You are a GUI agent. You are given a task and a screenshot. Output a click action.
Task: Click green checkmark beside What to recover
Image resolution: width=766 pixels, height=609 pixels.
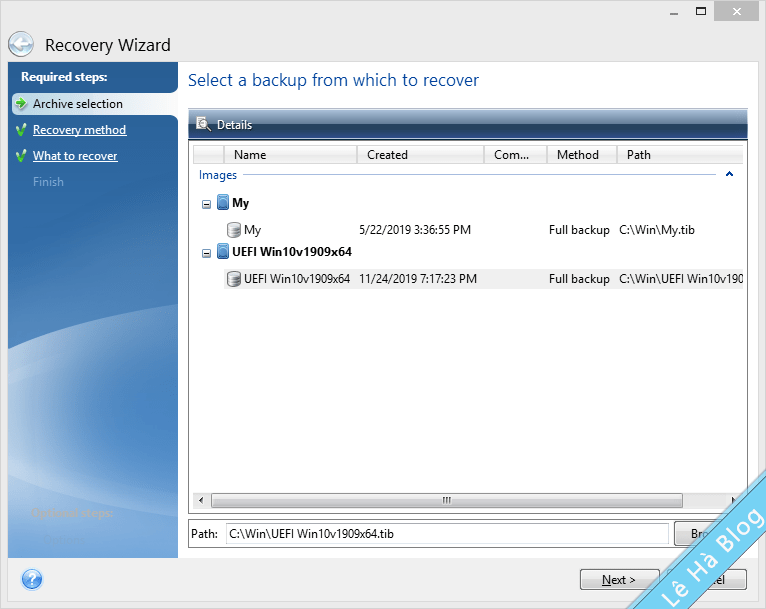click(x=21, y=156)
